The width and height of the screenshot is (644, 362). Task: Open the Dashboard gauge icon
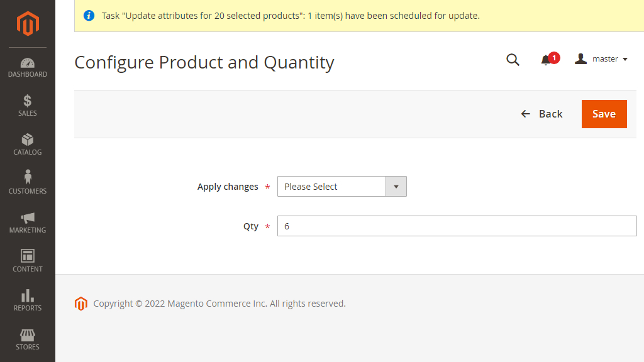(x=28, y=63)
